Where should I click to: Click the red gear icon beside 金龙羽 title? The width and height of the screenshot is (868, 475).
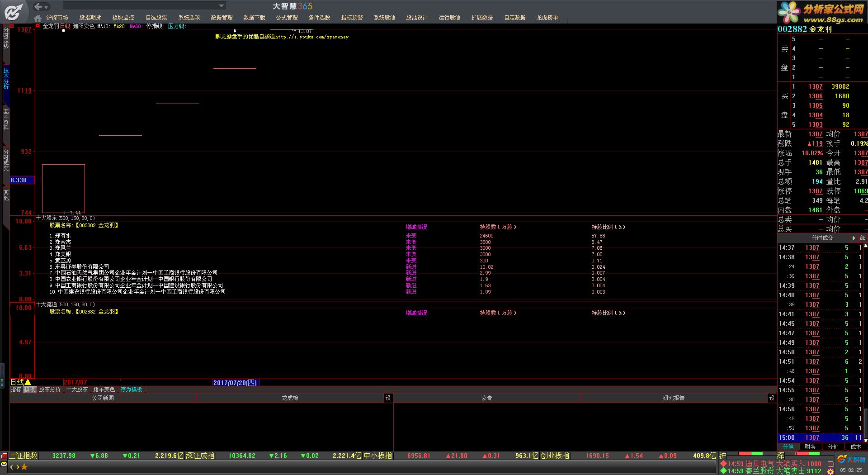coord(38,26)
